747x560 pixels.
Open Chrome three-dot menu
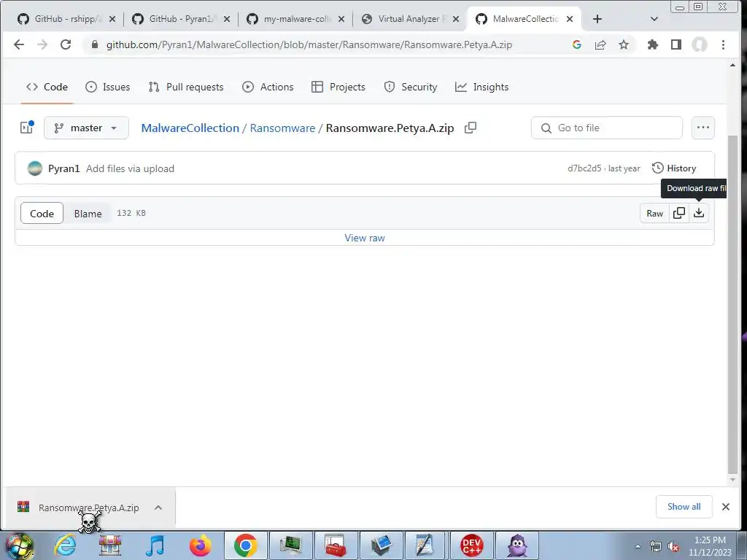click(x=723, y=44)
